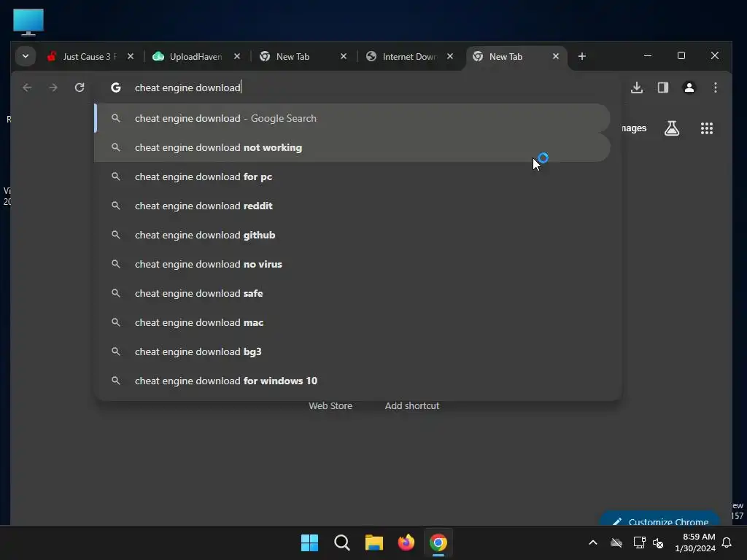Image resolution: width=747 pixels, height=560 pixels.
Task: Select suggestion 'cheat engine download for pc'
Action: pyautogui.click(x=352, y=176)
